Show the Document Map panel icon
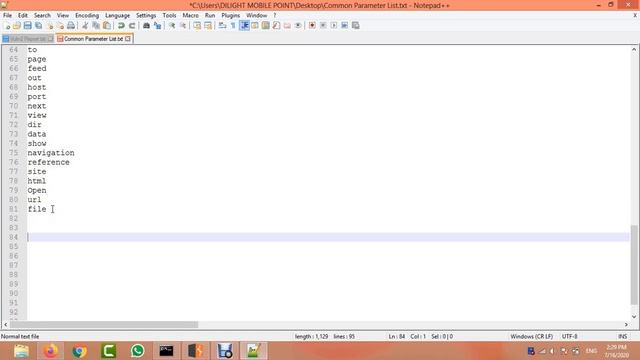 point(265,26)
